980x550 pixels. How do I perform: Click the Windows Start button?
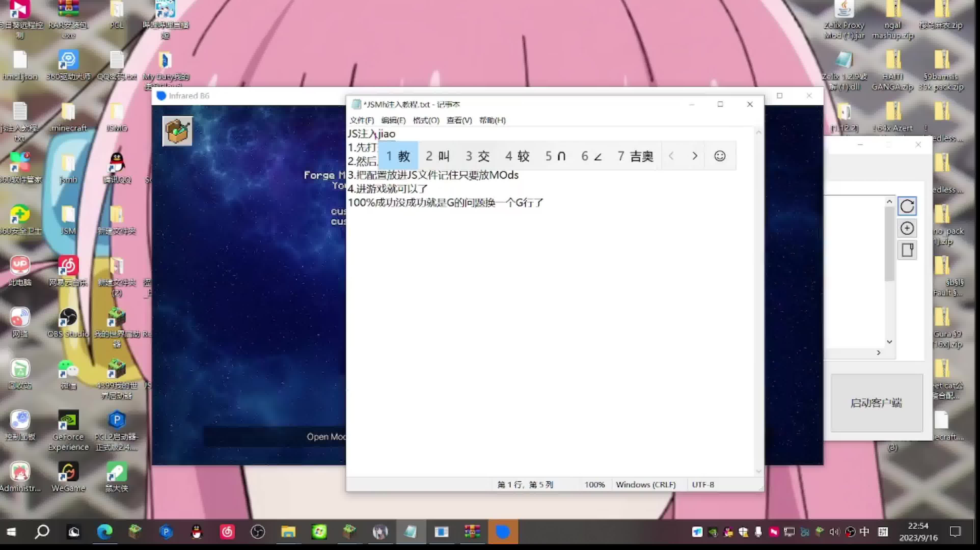click(x=11, y=532)
